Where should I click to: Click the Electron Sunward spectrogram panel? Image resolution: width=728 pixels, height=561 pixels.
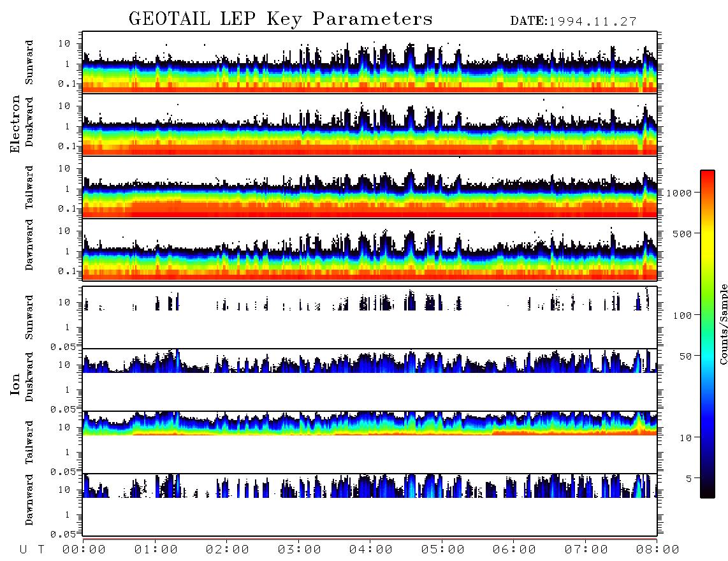click(370, 62)
